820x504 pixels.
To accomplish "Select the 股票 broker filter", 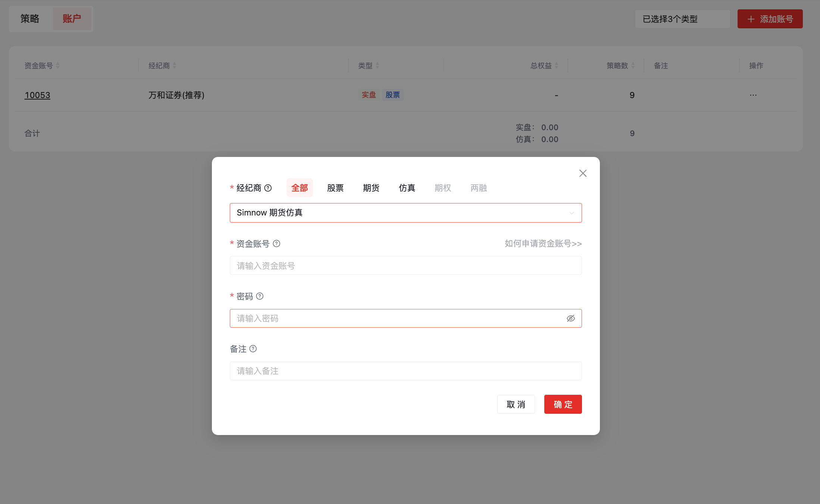I will pyautogui.click(x=335, y=188).
